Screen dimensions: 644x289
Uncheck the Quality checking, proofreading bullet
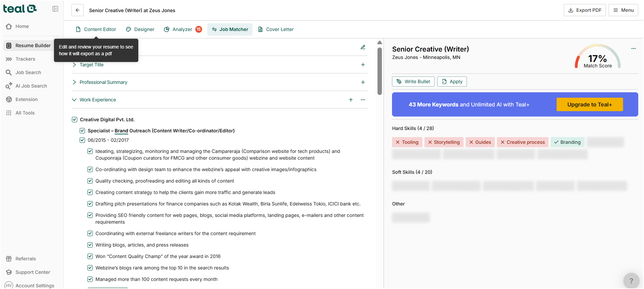click(x=90, y=181)
